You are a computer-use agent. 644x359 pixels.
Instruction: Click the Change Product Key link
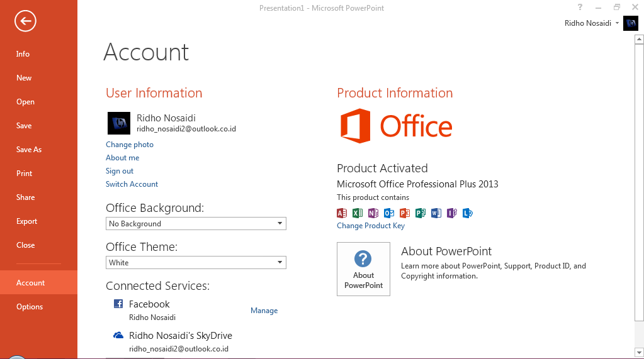[370, 226]
